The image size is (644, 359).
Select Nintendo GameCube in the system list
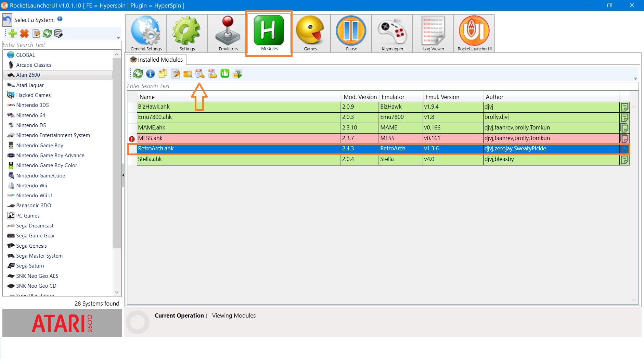[x=40, y=176]
